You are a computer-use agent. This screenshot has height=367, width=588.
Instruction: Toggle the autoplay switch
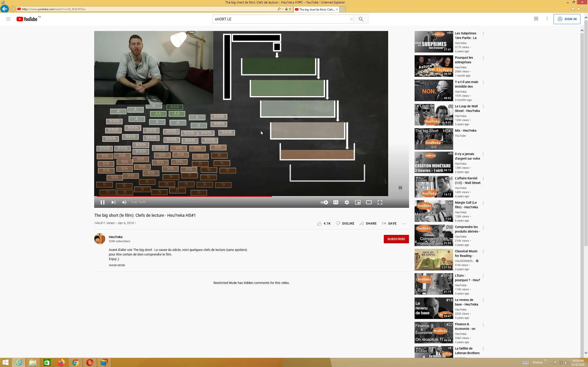pos(324,202)
